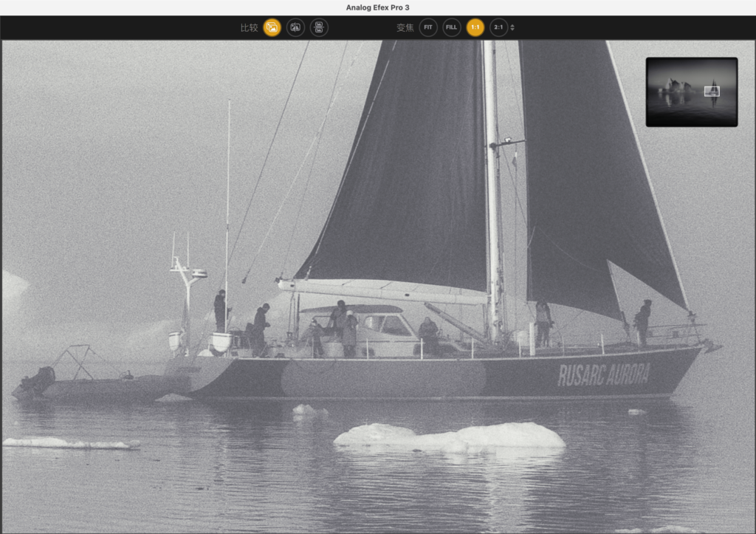Image resolution: width=756 pixels, height=534 pixels.
Task: Select the single image compare view
Action: 272,27
